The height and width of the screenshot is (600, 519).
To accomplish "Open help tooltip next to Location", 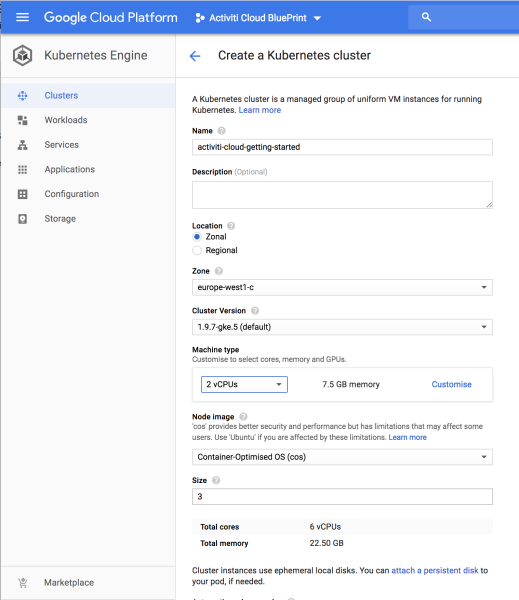I will [231, 226].
